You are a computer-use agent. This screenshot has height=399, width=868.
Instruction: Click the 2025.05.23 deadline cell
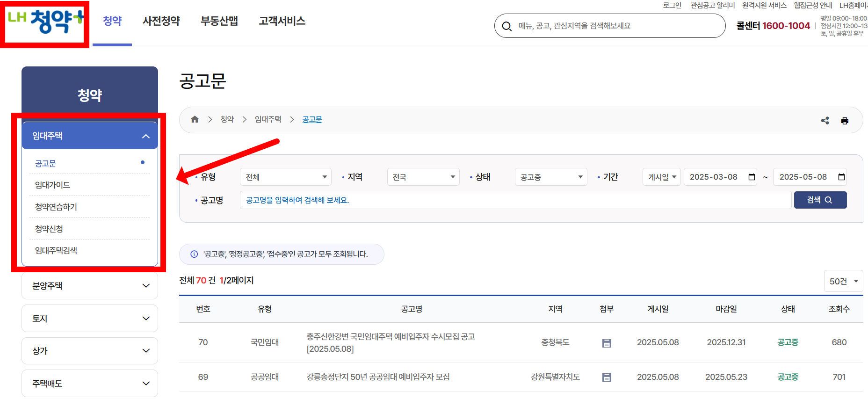pyautogui.click(x=726, y=377)
